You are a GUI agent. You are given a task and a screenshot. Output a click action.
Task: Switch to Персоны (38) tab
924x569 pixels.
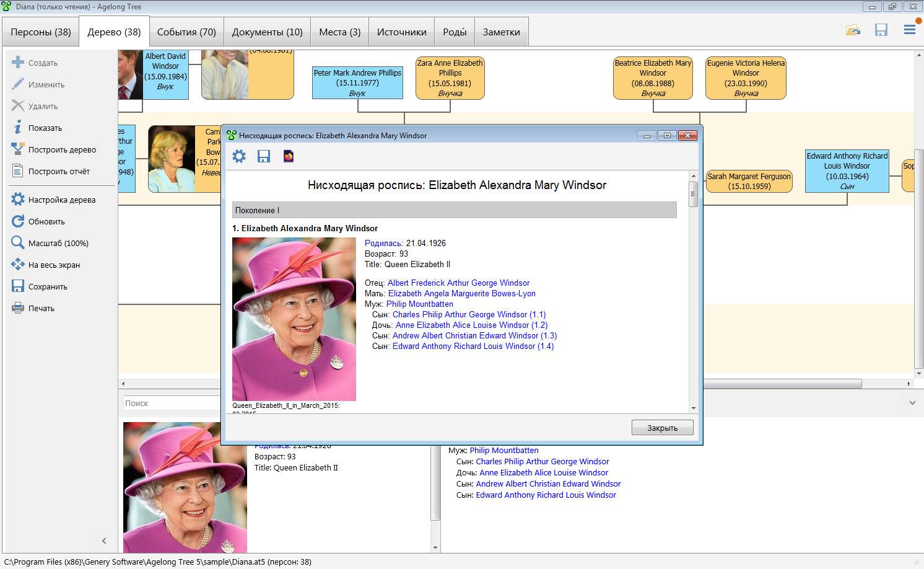pyautogui.click(x=41, y=32)
